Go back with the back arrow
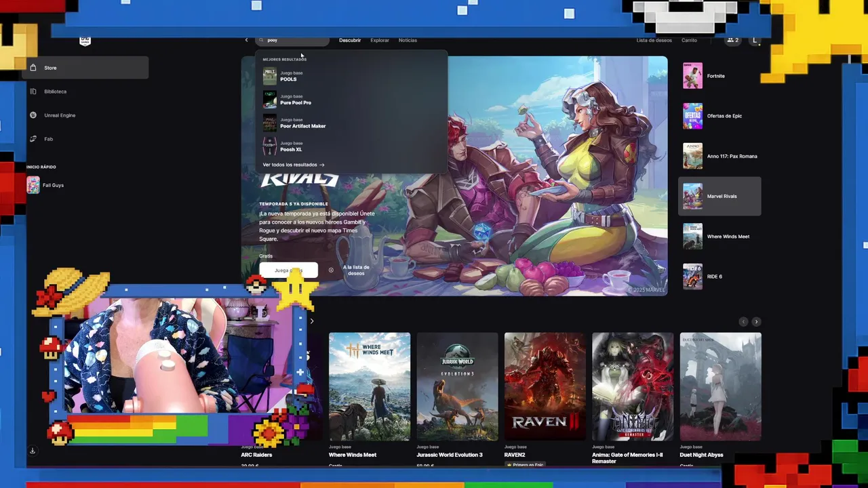The image size is (868, 488). click(x=247, y=40)
